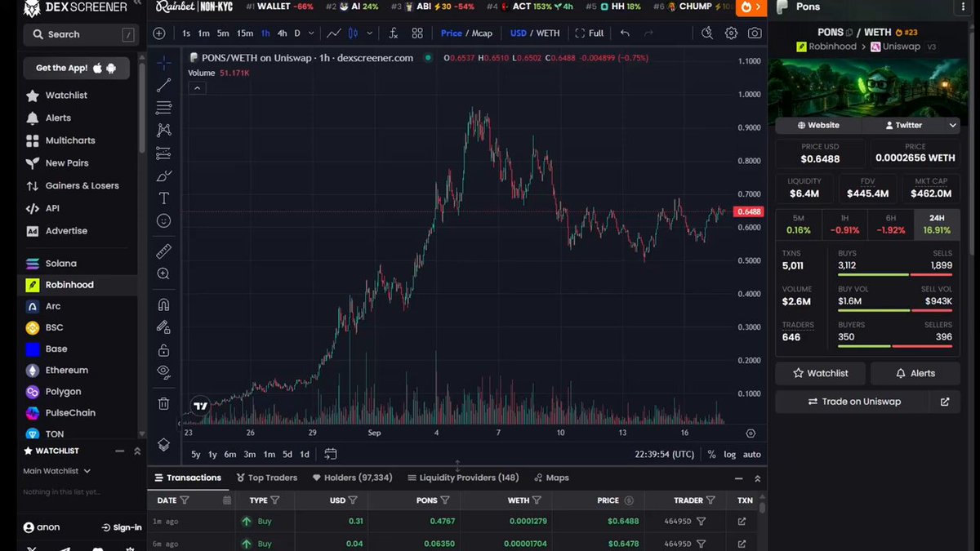Toggle hide all drawings eye icon
The width and height of the screenshot is (980, 551).
pos(163,372)
